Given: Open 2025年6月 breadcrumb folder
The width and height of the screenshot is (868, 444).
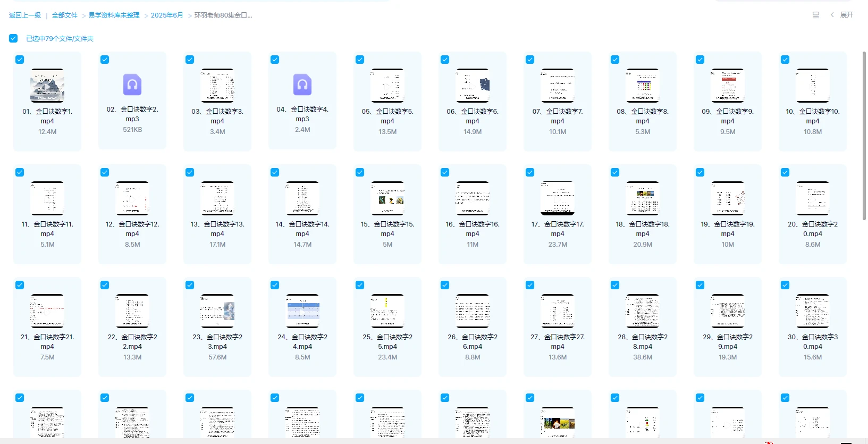Looking at the screenshot, I should (x=167, y=15).
